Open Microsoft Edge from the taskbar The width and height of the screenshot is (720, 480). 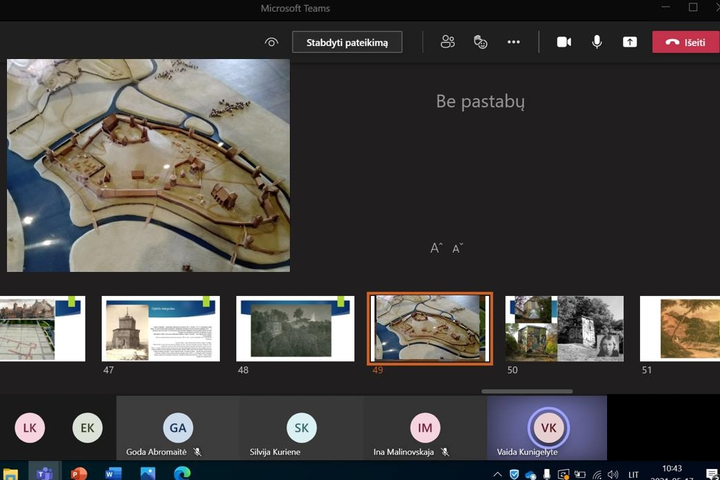click(x=182, y=473)
